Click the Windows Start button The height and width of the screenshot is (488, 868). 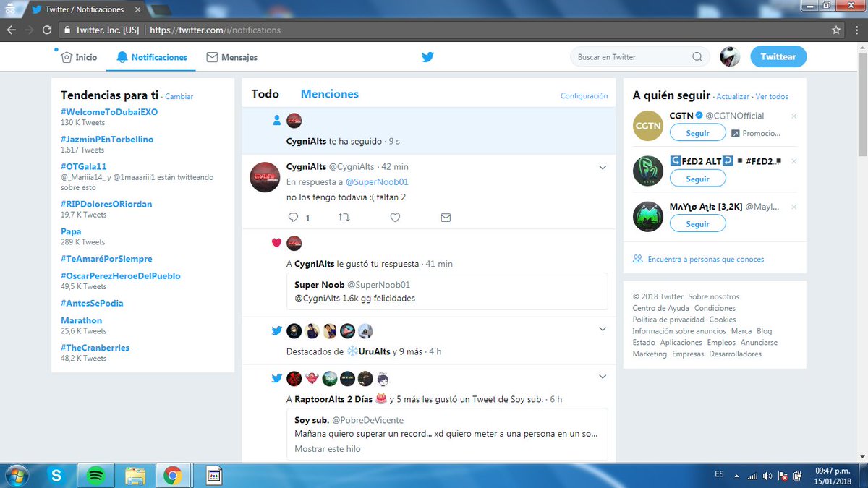point(17,475)
